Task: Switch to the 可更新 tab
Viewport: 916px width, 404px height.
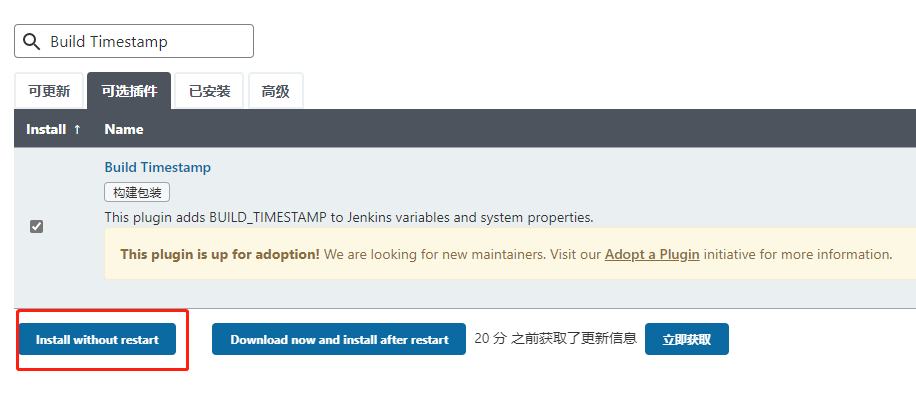Action: (49, 91)
